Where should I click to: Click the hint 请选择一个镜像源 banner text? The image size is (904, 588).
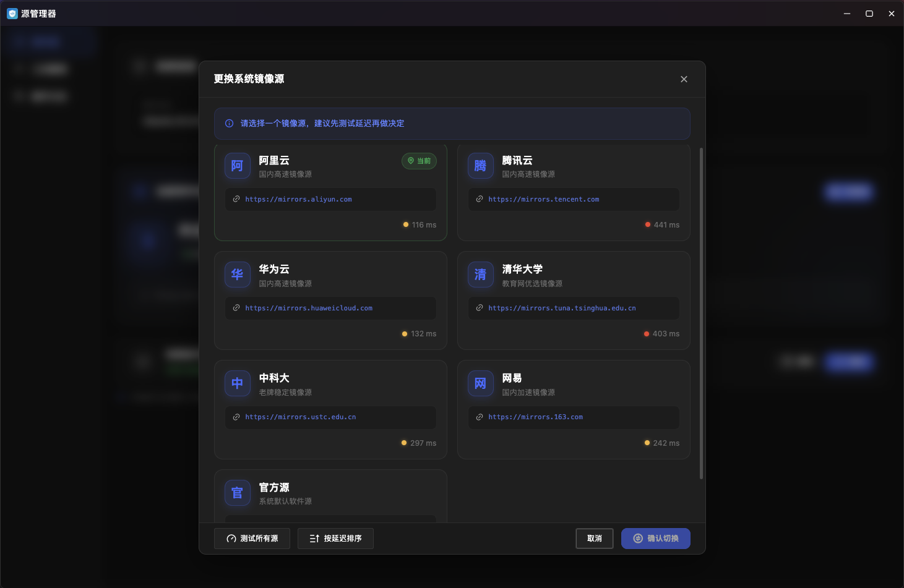point(322,124)
